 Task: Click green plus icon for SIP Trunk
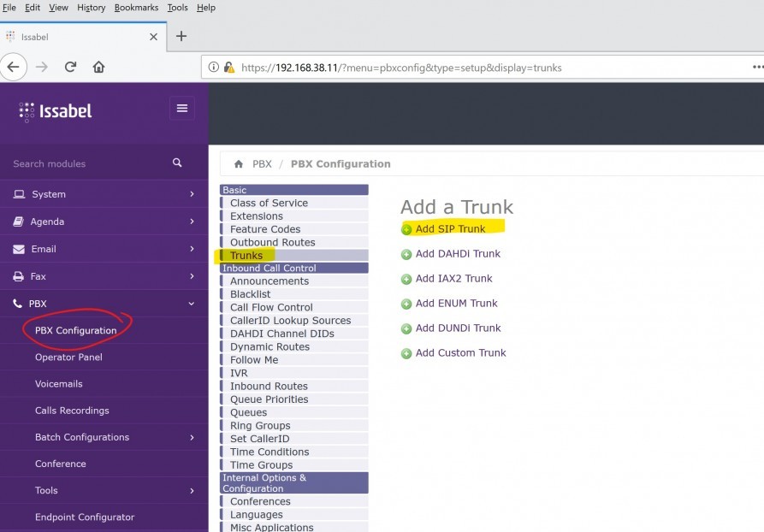click(x=406, y=229)
